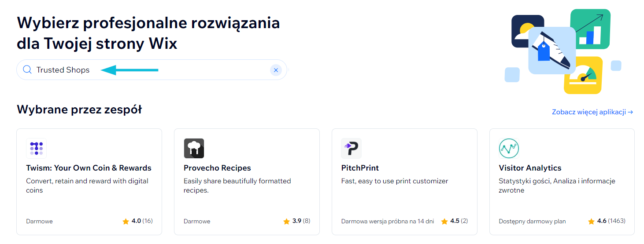
Task: Click 'Easily share beautifully formatted recipes' text
Action: coord(237,186)
